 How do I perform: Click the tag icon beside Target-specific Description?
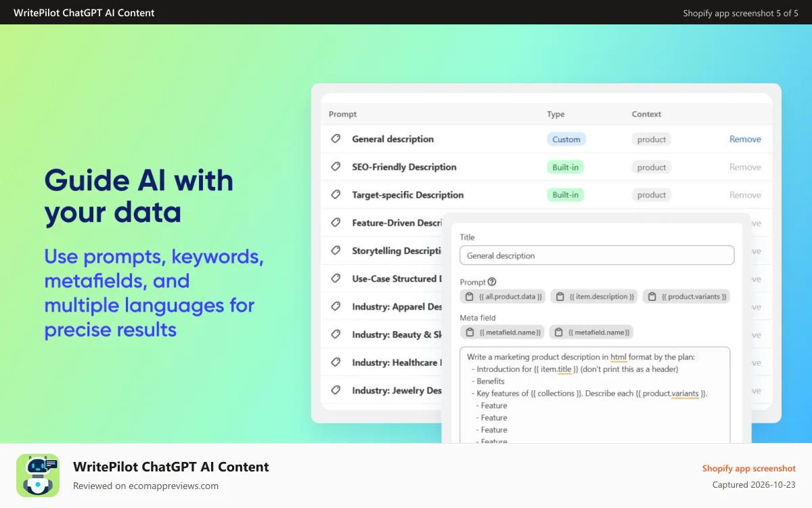[336, 194]
